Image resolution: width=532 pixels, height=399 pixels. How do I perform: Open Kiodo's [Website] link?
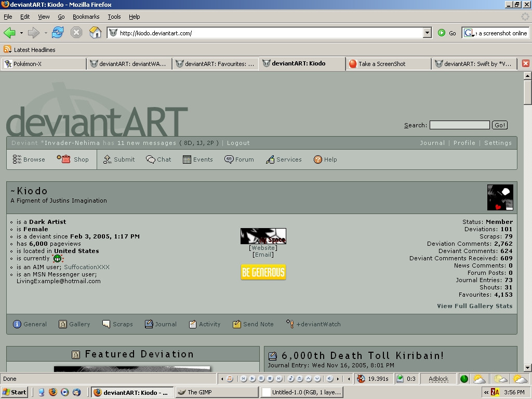[x=263, y=248]
